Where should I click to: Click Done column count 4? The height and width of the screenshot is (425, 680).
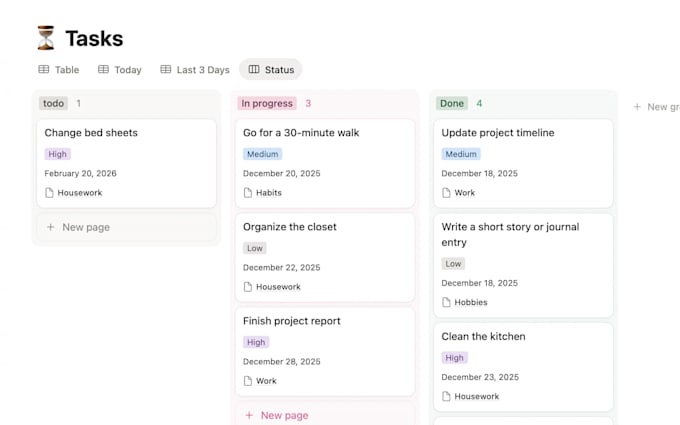(479, 103)
